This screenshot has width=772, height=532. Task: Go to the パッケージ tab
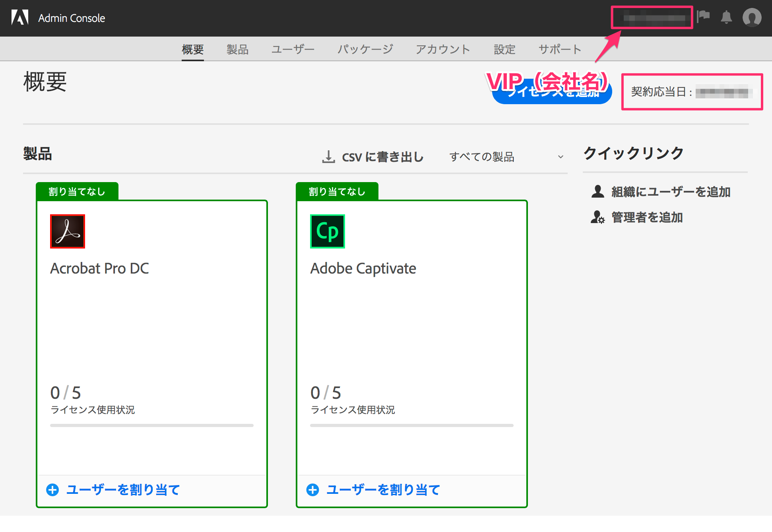365,49
